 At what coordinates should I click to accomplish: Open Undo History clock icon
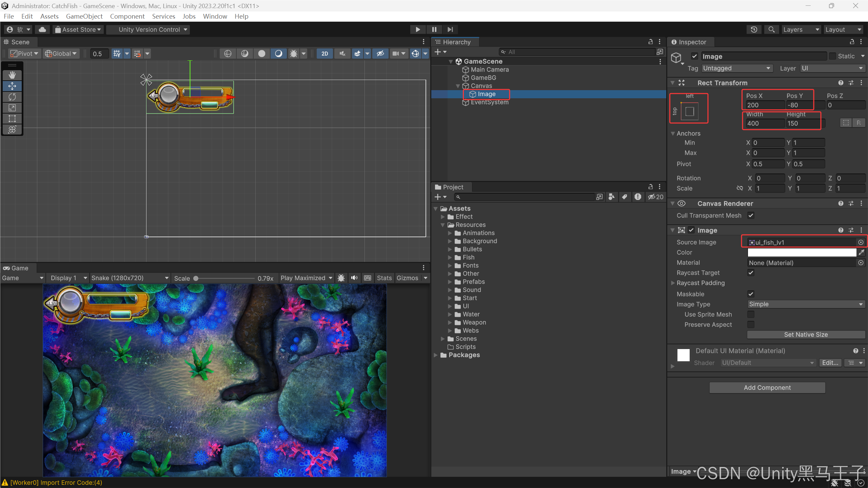click(x=754, y=29)
